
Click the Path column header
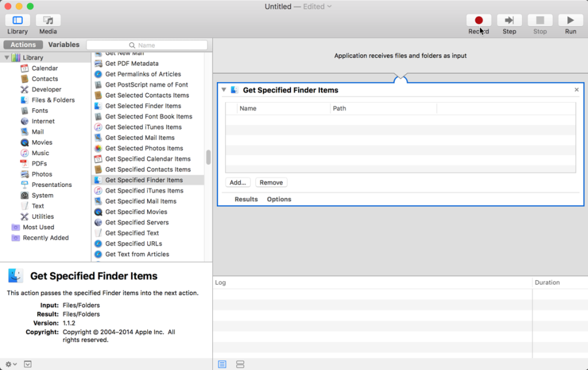coord(384,108)
